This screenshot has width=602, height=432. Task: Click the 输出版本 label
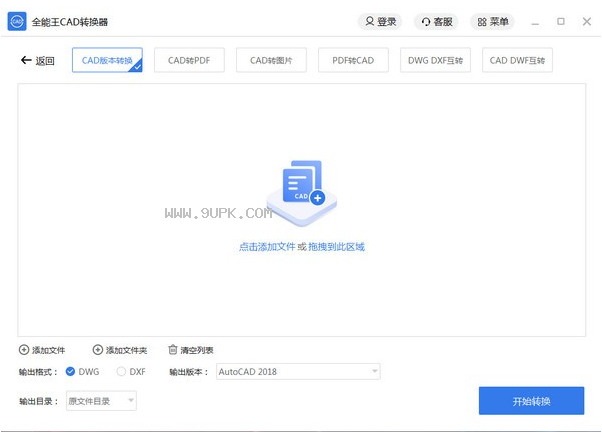point(189,372)
